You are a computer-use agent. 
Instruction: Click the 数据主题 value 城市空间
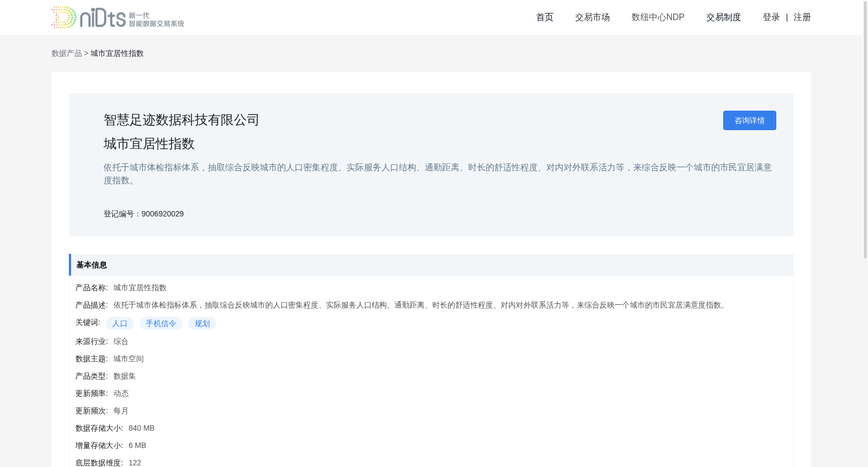[129, 359]
